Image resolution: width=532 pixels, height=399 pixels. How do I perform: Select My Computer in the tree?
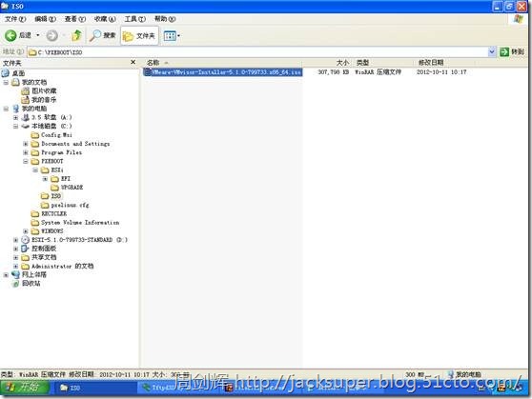34,109
